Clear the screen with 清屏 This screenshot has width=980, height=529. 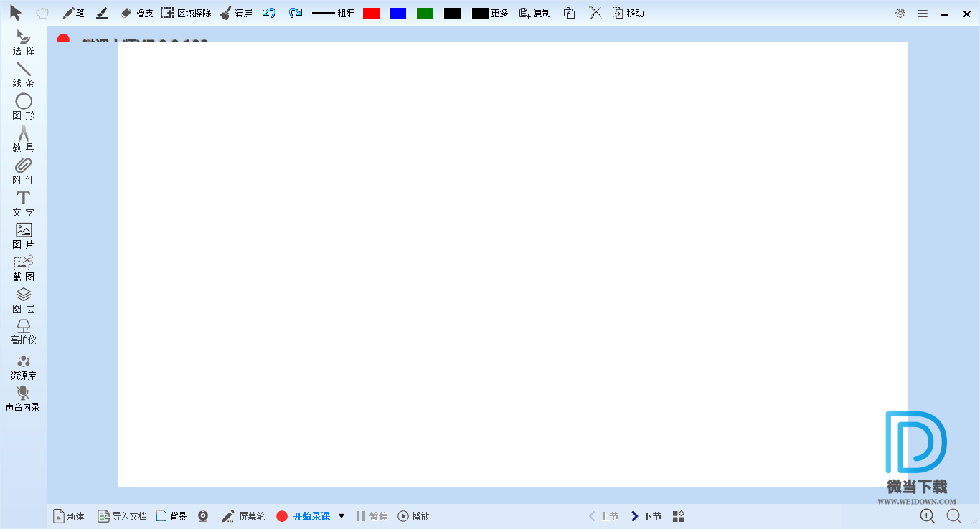tap(236, 13)
